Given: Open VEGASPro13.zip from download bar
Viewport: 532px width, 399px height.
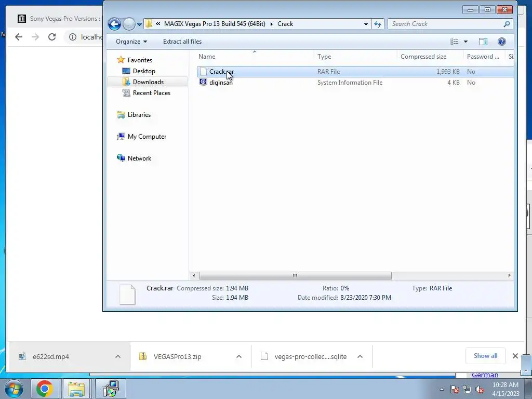Looking at the screenshot, I should click(177, 356).
